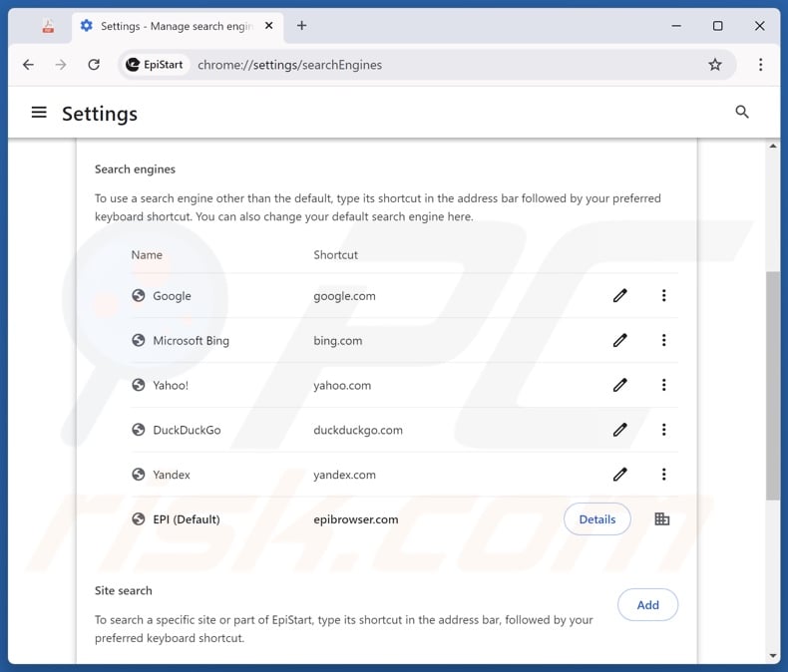Open the Chrome three-dot menu
This screenshot has height=672, width=788.
(x=760, y=65)
